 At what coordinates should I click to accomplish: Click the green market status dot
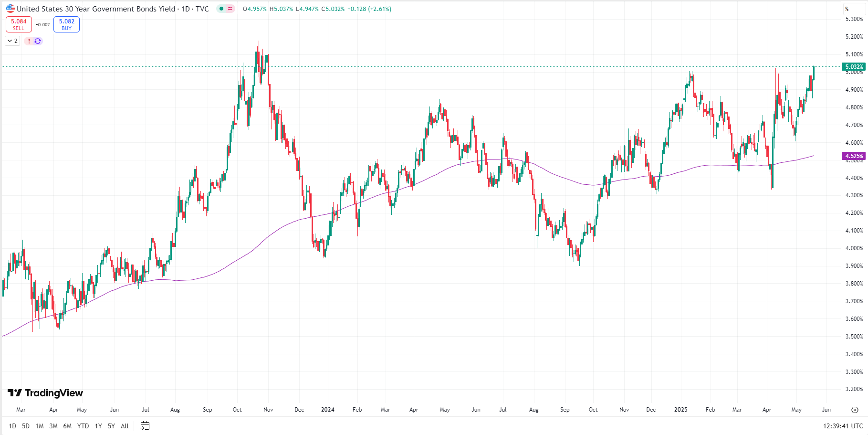pos(221,9)
